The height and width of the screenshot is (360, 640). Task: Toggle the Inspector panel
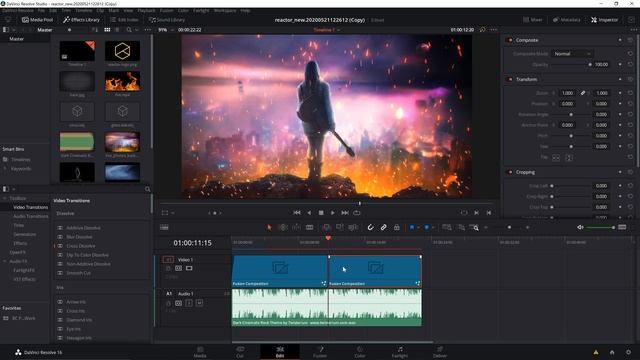[604, 20]
